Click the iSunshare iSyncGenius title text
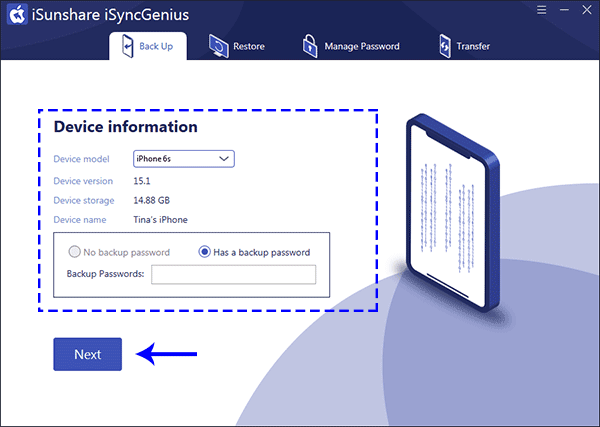 pos(110,15)
